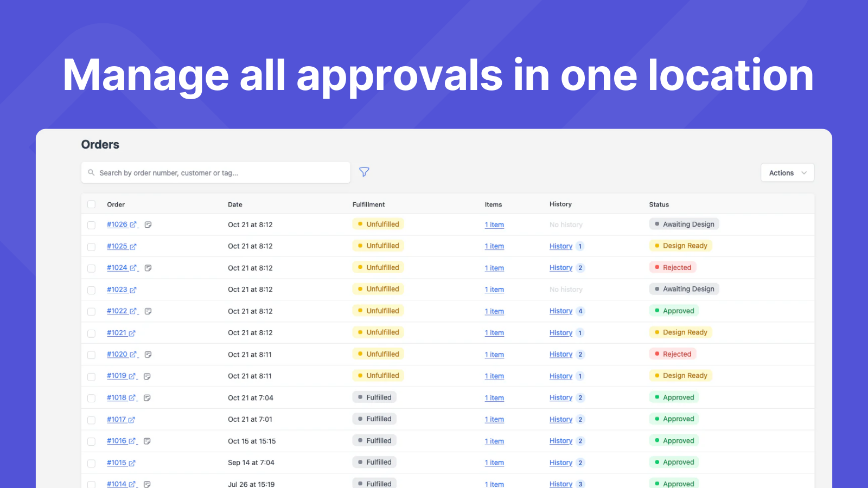
Task: Click the order search input field
Action: click(217, 173)
